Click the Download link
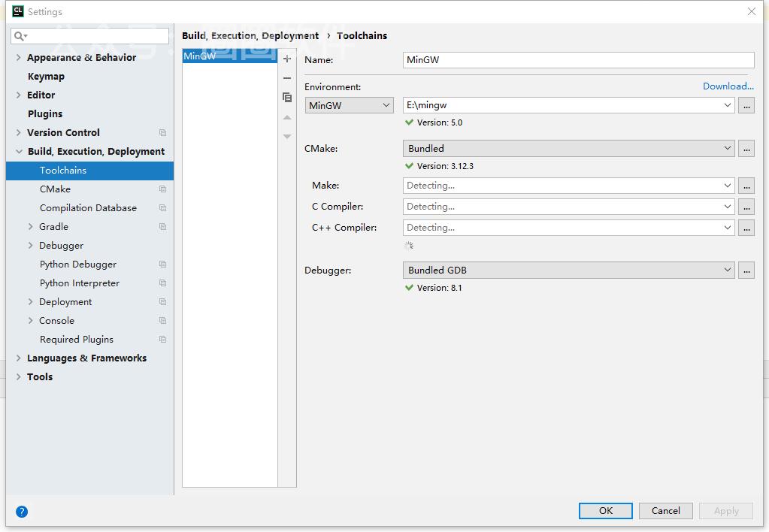This screenshot has height=532, width=769. click(x=728, y=86)
